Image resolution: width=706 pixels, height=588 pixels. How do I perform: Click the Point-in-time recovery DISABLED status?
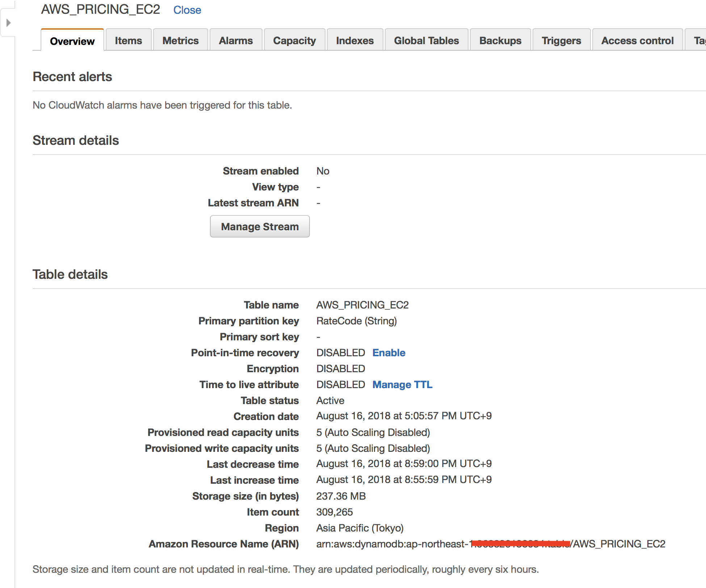(x=341, y=353)
